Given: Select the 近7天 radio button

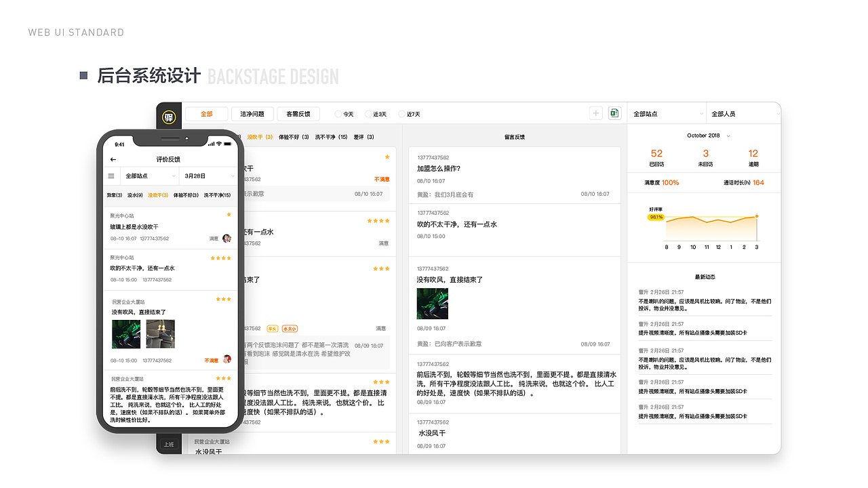Looking at the screenshot, I should 401,114.
